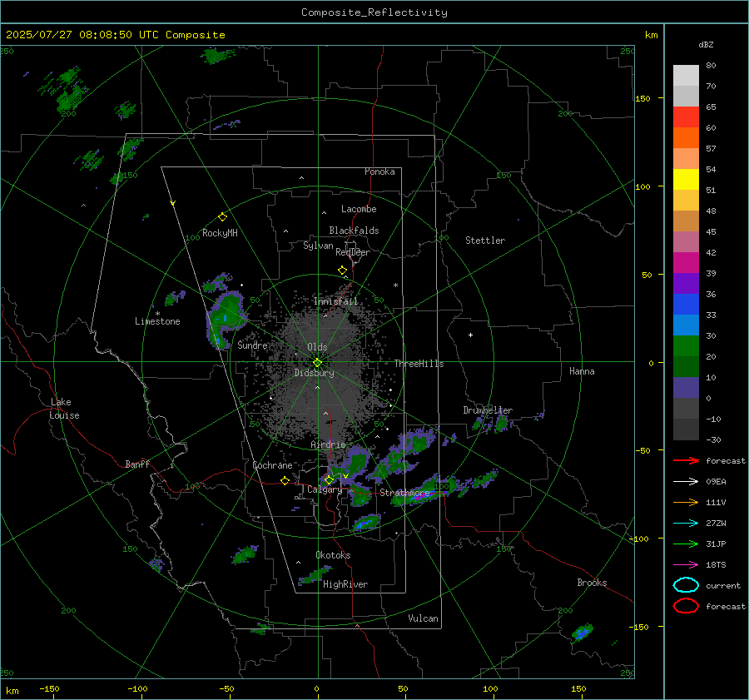Click the radar center marker at Olds

click(317, 363)
